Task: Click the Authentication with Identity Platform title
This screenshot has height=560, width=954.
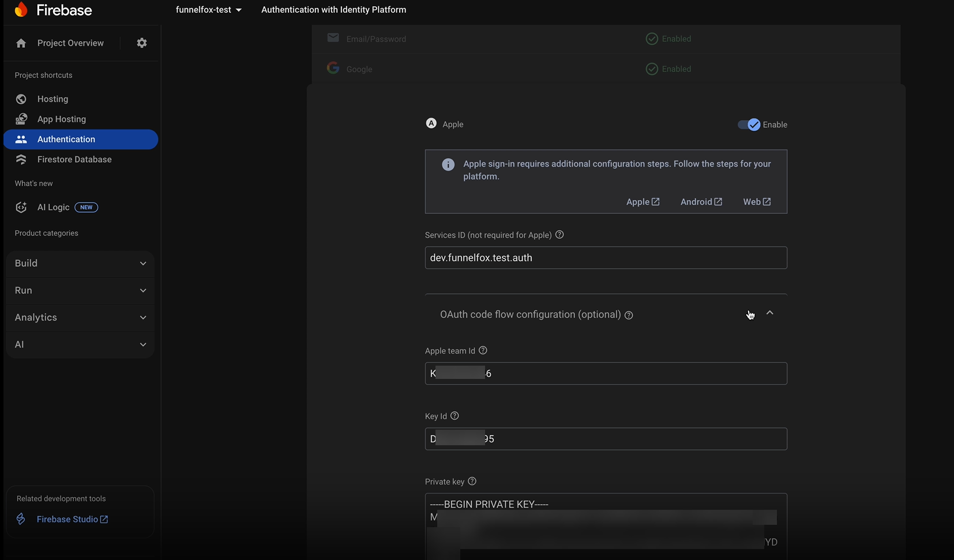Action: 333,10
